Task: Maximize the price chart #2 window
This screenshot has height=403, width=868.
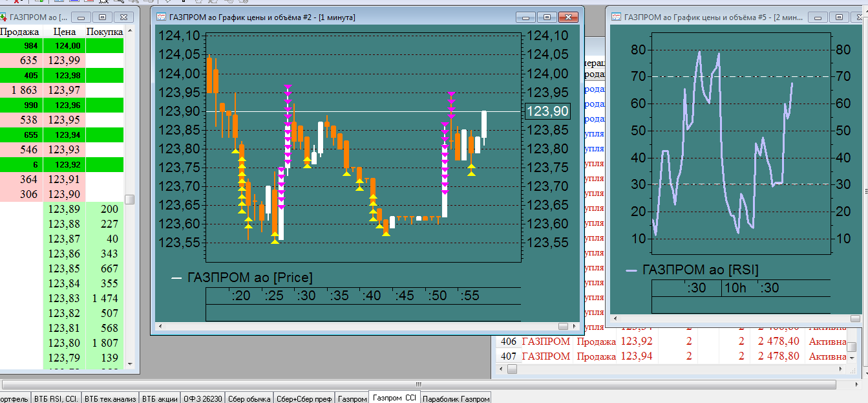Action: pyautogui.click(x=547, y=17)
